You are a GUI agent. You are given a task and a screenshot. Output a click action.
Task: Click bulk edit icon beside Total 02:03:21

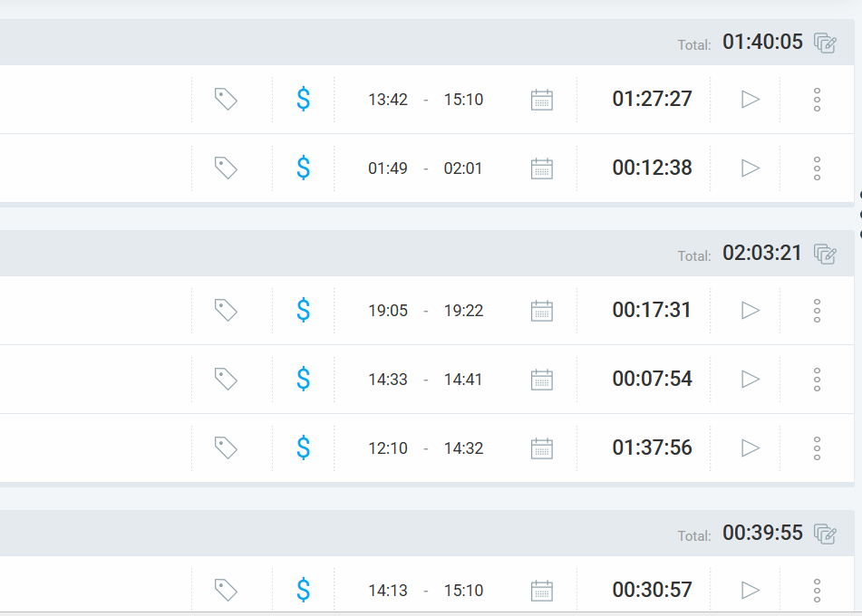pos(825,254)
